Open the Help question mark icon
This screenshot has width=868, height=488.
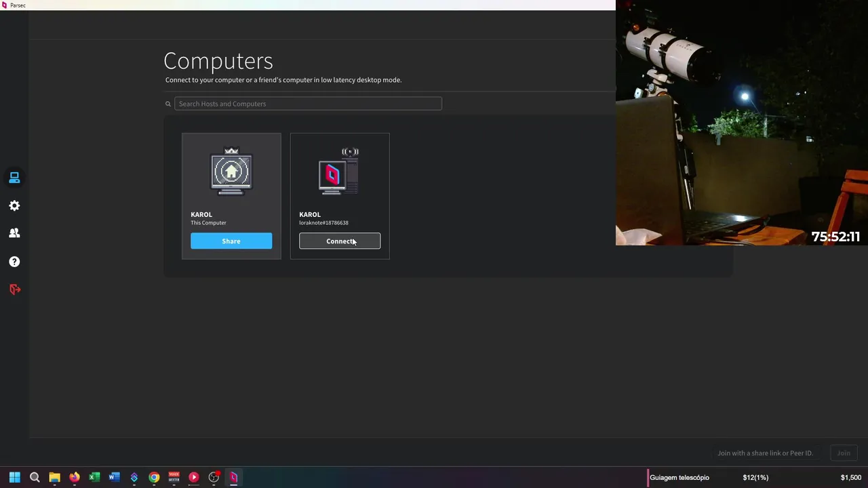pos(14,262)
